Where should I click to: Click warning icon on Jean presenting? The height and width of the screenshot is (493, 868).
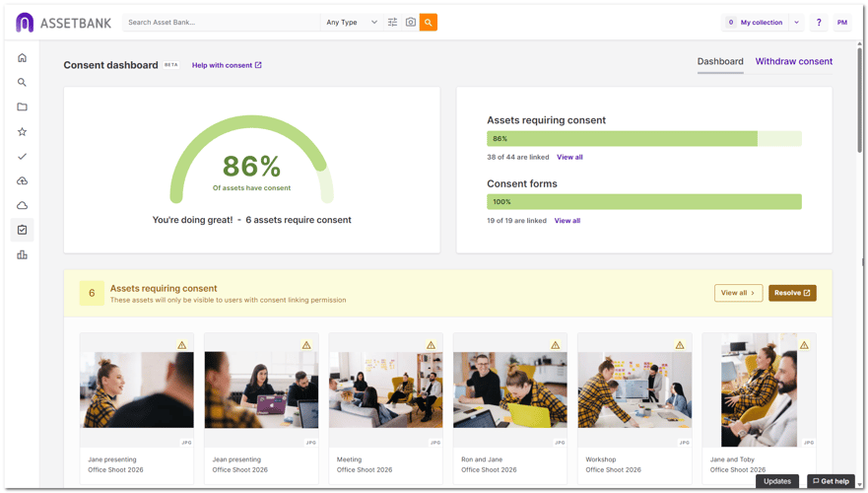click(306, 345)
